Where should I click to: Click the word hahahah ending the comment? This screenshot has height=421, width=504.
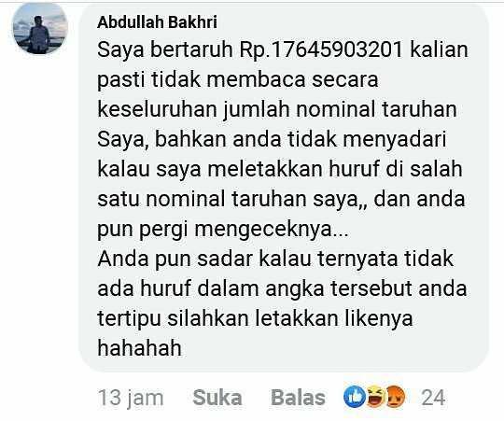pyautogui.click(x=139, y=348)
